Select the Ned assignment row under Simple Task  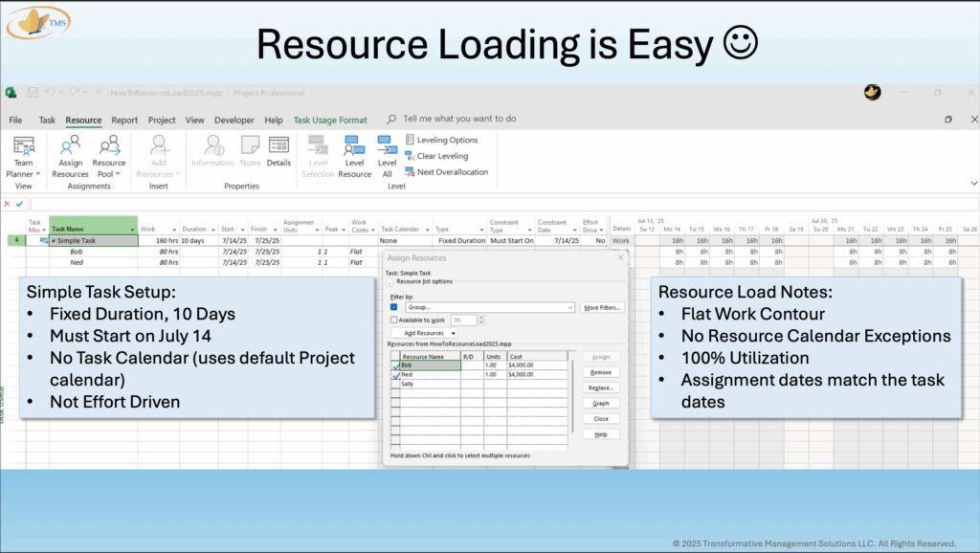pyautogui.click(x=77, y=262)
